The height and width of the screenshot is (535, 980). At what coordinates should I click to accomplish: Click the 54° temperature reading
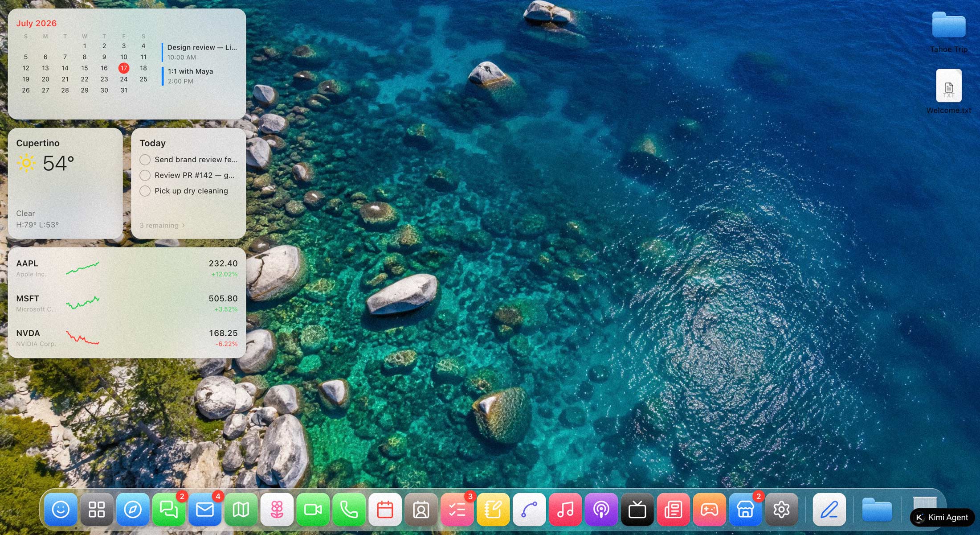click(x=58, y=163)
